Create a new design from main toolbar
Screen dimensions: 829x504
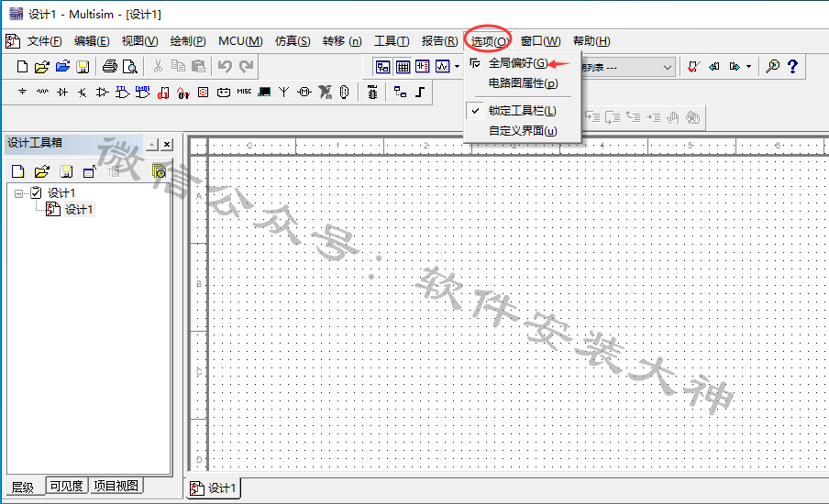[x=22, y=67]
